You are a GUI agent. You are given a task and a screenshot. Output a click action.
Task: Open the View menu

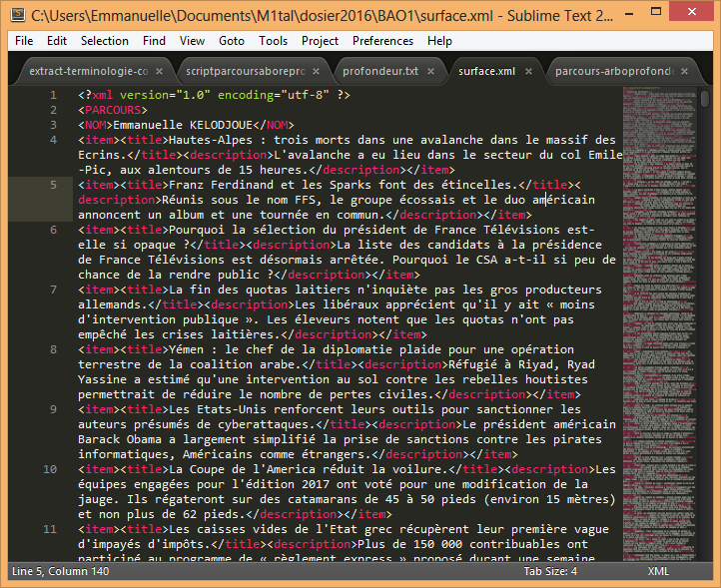(192, 41)
